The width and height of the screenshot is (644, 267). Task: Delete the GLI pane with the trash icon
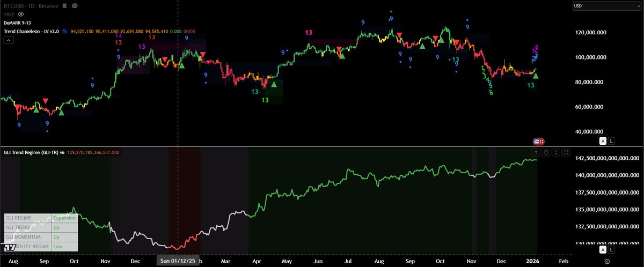[546, 153]
